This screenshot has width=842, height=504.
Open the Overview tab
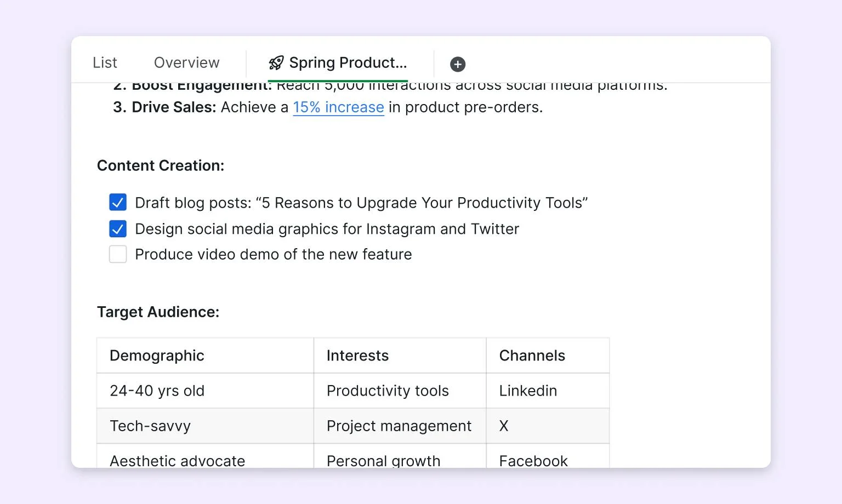coord(187,62)
